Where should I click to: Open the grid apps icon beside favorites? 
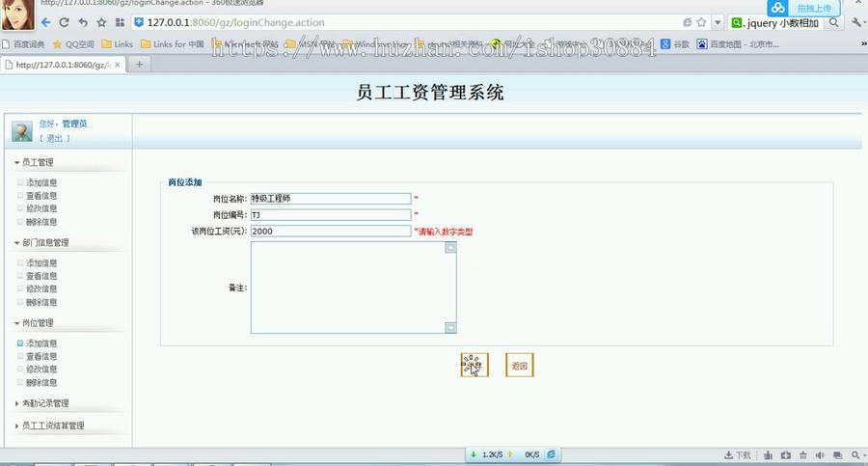click(120, 23)
